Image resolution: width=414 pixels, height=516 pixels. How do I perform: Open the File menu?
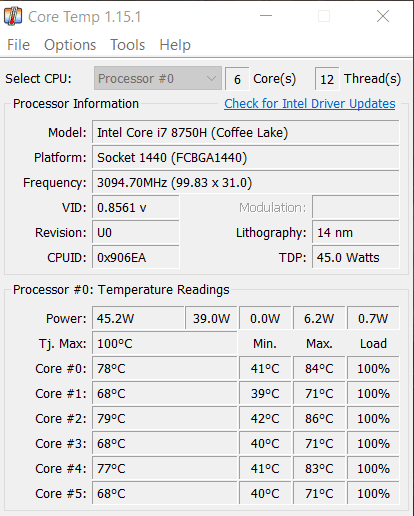(19, 45)
